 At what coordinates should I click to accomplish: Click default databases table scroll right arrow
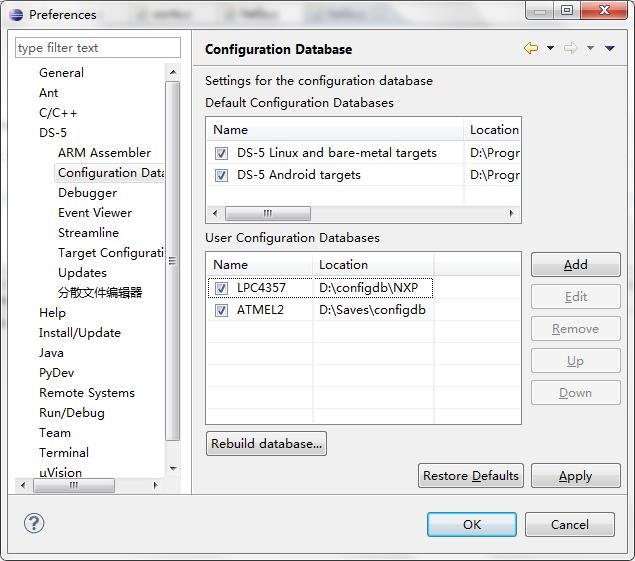[x=511, y=213]
